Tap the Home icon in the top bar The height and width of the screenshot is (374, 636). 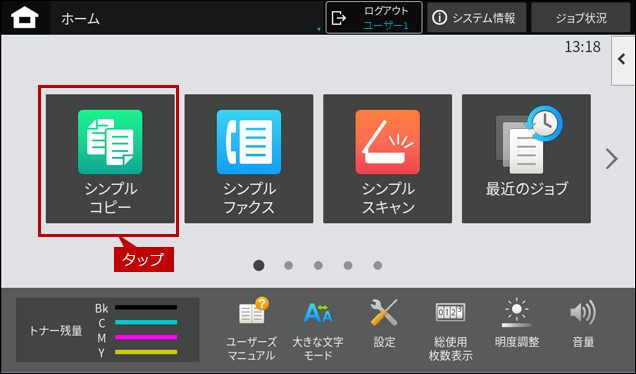[25, 18]
